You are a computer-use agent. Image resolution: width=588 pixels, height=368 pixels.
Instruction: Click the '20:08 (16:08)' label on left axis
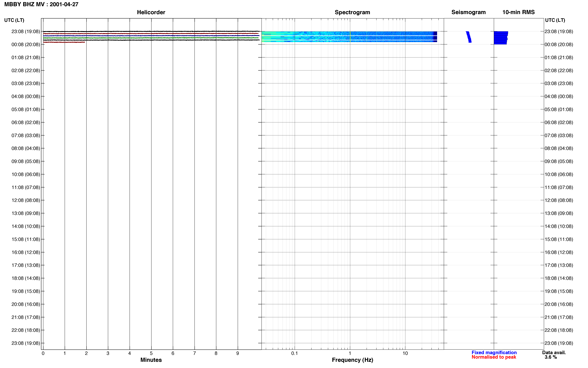point(26,304)
